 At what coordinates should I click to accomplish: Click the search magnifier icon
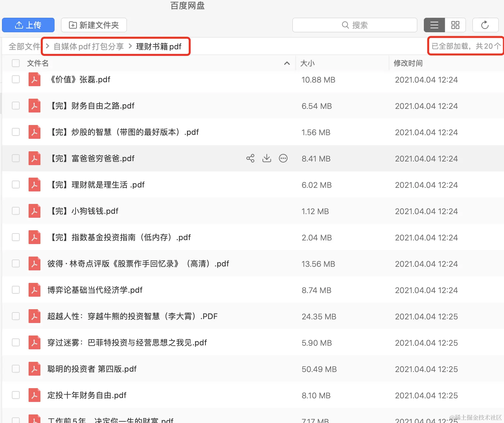point(345,25)
